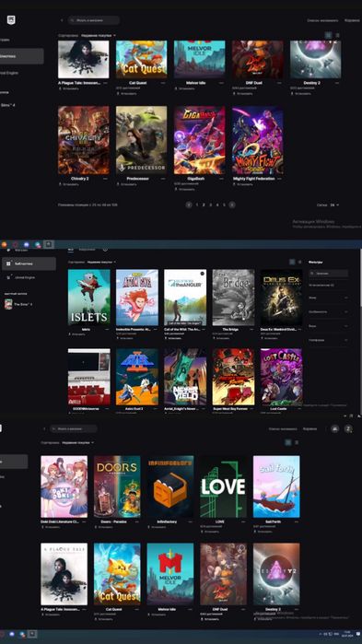Expand the Platform filter section
The width and height of the screenshot is (362, 644).
tap(328, 340)
